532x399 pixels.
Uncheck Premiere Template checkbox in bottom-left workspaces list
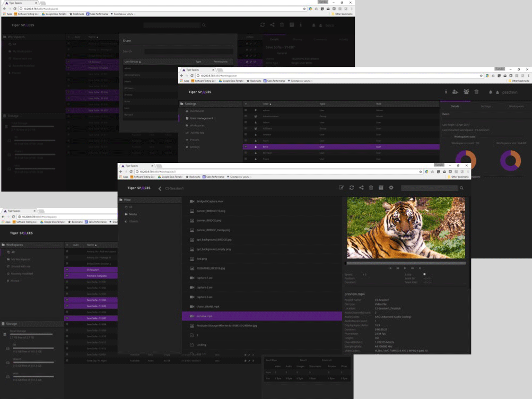pyautogui.click(x=67, y=276)
